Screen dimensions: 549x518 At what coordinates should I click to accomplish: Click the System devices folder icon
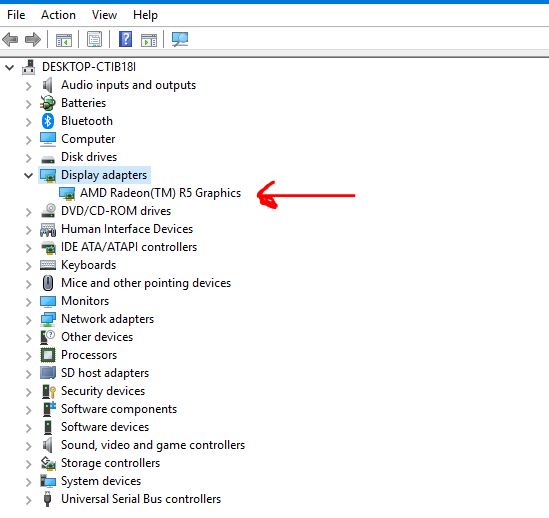point(48,481)
